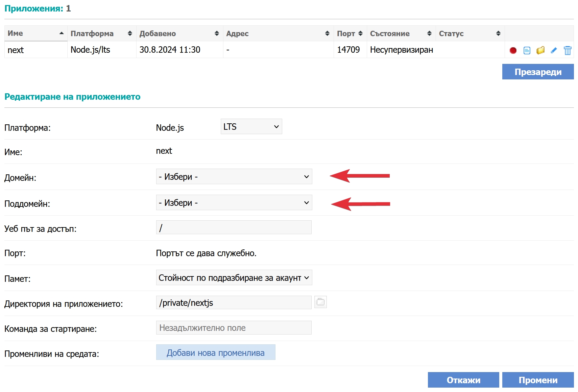Click the trash can delete icon
The image size is (578, 392).
(x=568, y=50)
